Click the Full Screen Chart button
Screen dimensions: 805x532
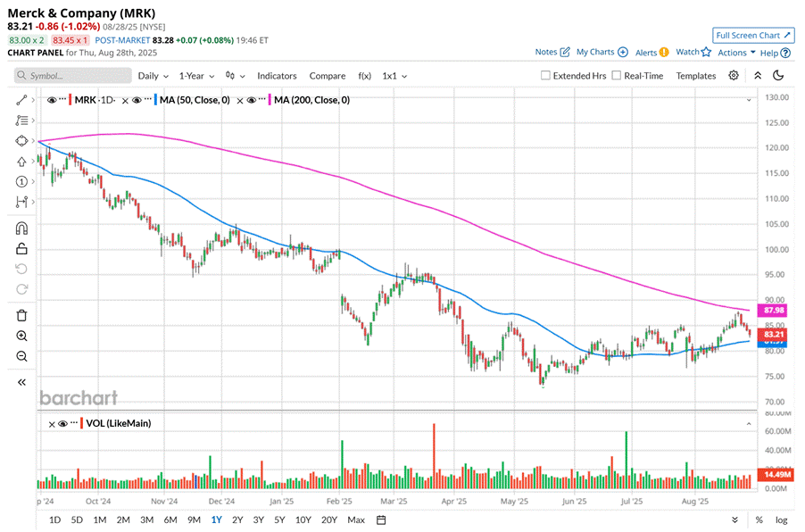(753, 36)
